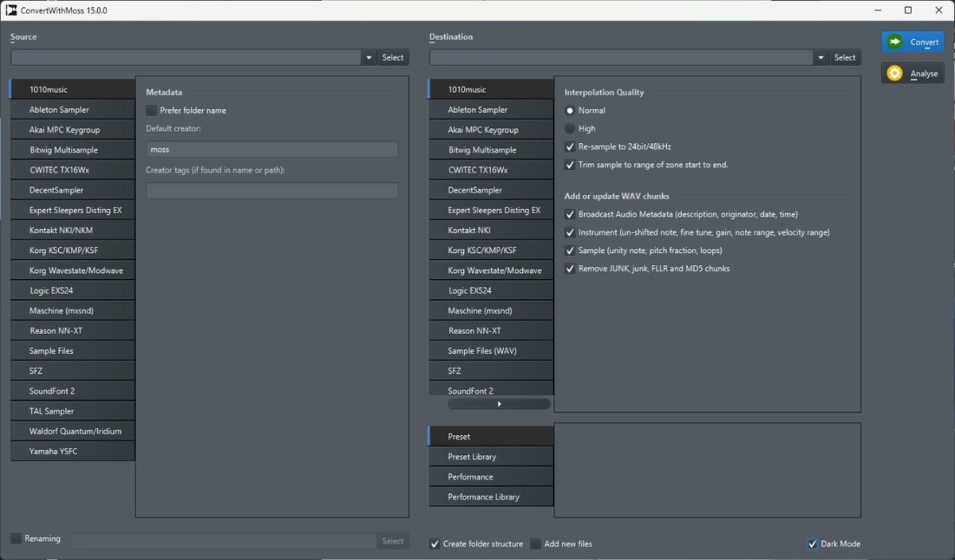Select SoundFont 2 source tab
The image size is (955, 560).
coord(73,391)
